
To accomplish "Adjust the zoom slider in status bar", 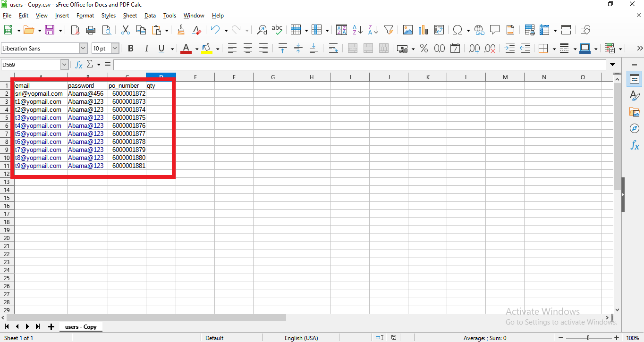I will pos(588,338).
